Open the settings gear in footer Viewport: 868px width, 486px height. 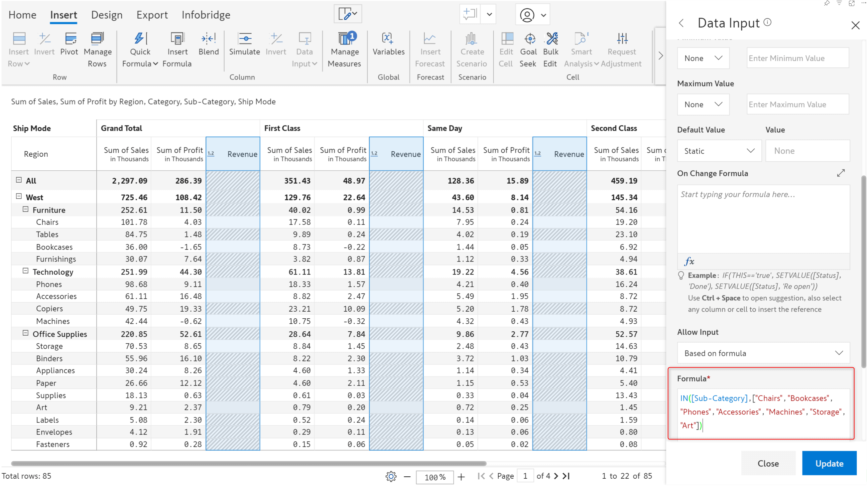(391, 476)
